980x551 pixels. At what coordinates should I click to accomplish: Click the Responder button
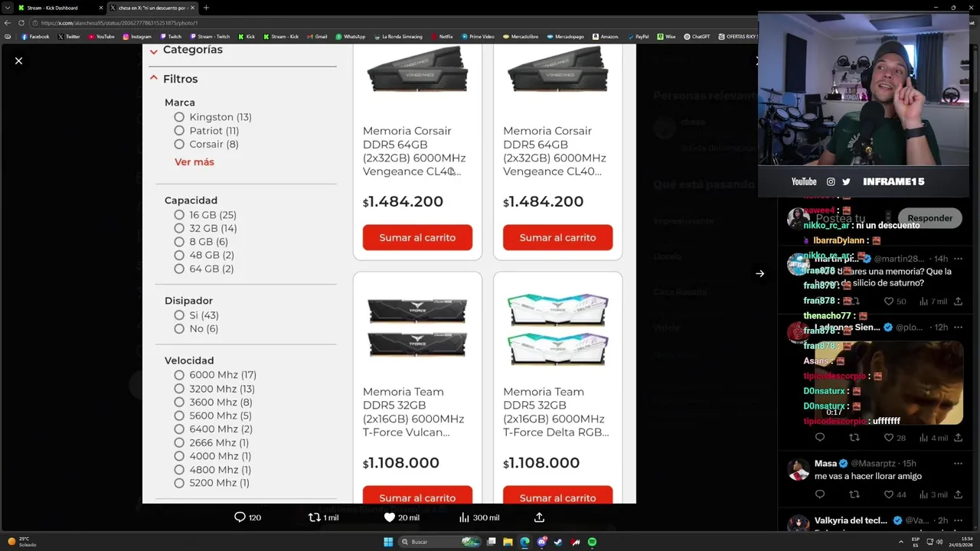pos(929,218)
